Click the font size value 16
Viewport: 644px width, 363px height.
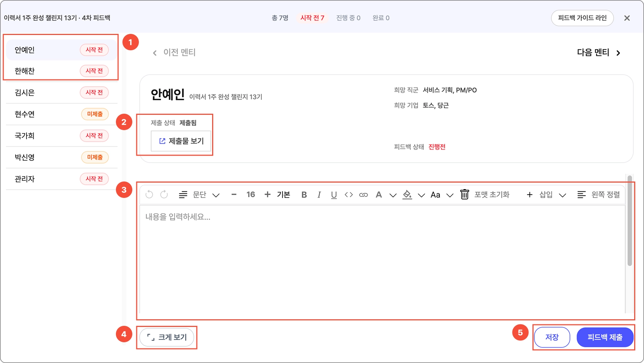pyautogui.click(x=251, y=195)
